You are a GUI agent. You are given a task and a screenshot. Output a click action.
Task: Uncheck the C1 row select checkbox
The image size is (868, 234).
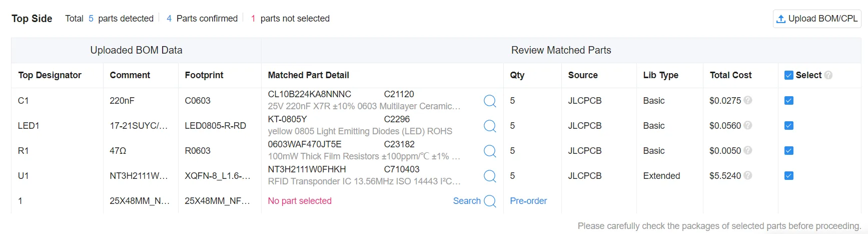click(x=789, y=100)
